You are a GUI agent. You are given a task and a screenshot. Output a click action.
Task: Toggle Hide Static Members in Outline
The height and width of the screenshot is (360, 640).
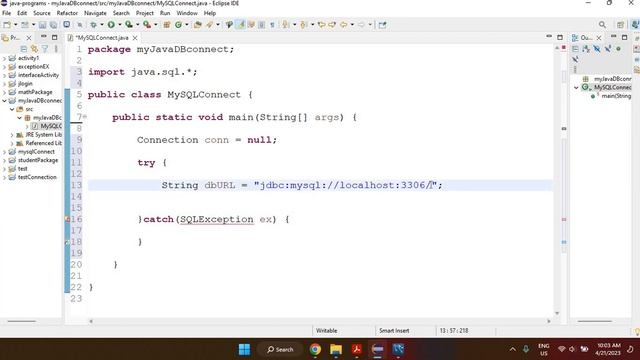pyautogui.click(x=608, y=49)
